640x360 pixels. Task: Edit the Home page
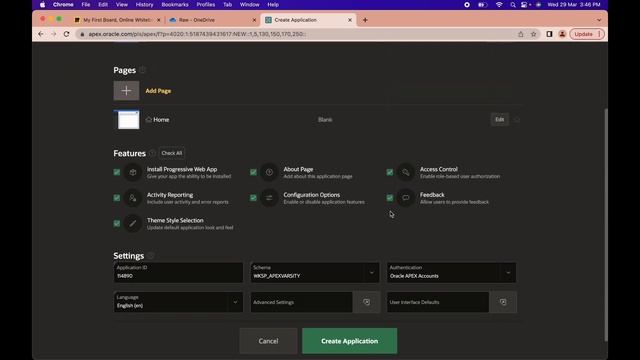point(500,120)
